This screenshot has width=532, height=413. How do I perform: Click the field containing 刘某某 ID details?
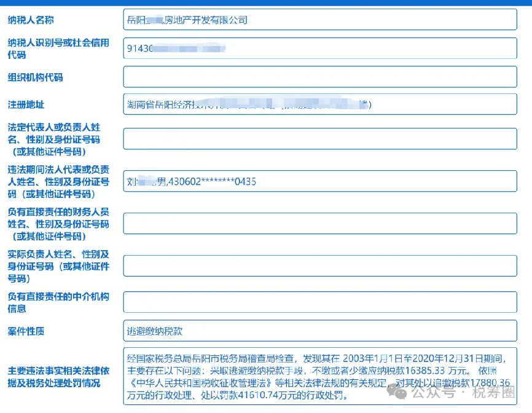tap(319, 182)
